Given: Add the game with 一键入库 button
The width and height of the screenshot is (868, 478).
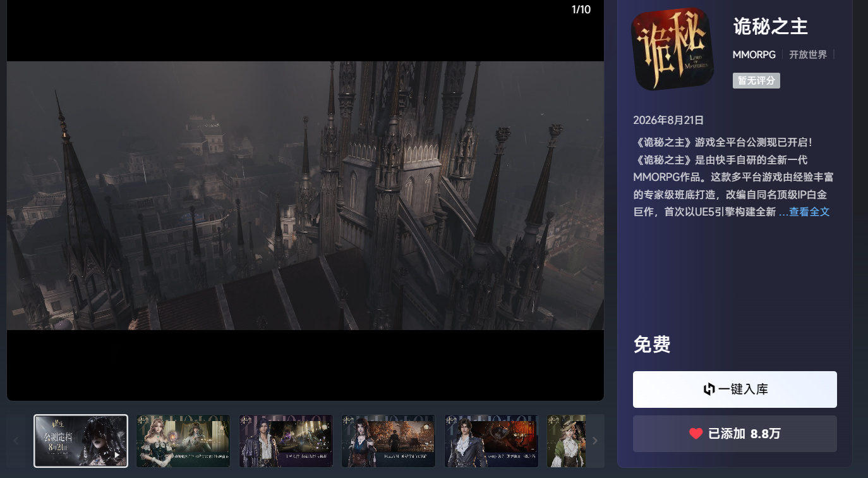Looking at the screenshot, I should [x=735, y=389].
